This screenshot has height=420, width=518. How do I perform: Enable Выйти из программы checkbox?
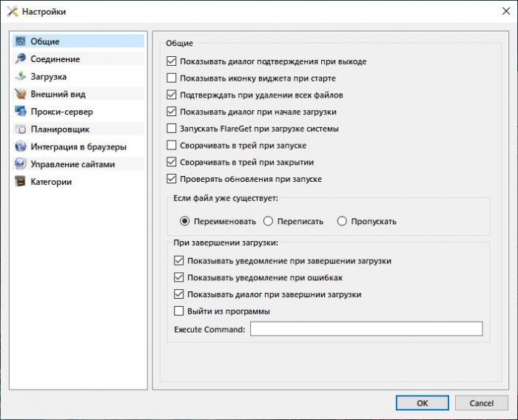pyautogui.click(x=179, y=311)
